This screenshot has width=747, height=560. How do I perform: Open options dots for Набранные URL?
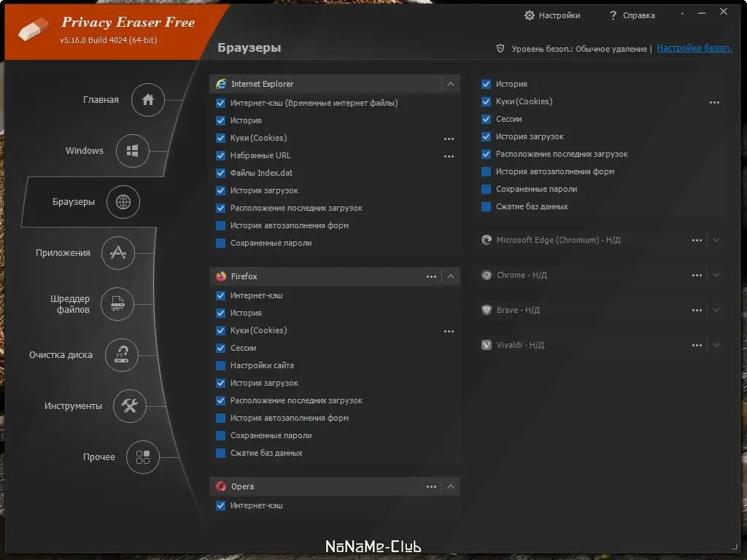point(449,156)
